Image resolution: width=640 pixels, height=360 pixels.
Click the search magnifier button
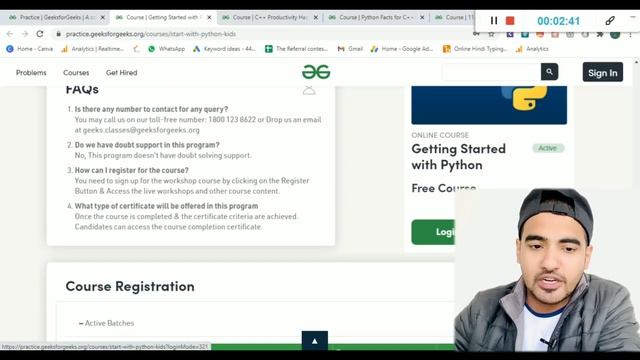coord(549,72)
